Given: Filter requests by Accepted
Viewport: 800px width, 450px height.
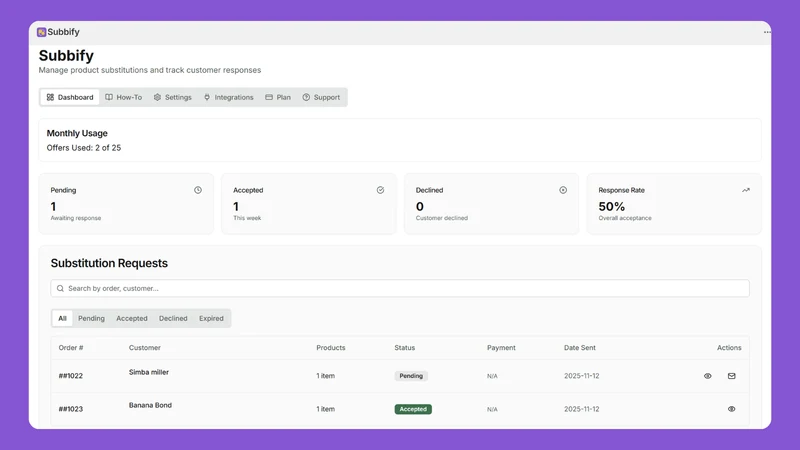Looking at the screenshot, I should pyautogui.click(x=132, y=318).
